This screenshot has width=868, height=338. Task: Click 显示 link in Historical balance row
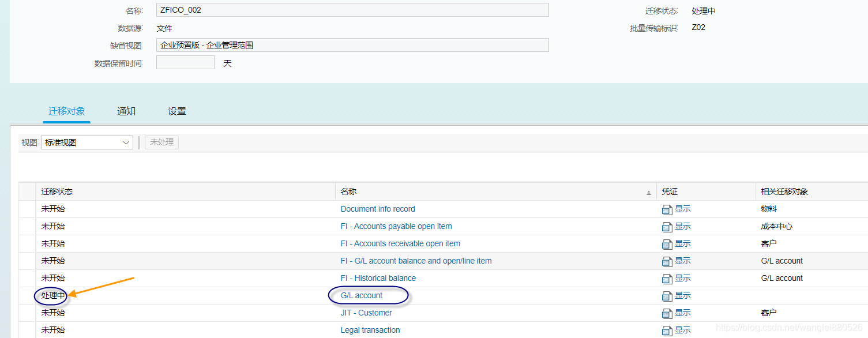coord(683,278)
